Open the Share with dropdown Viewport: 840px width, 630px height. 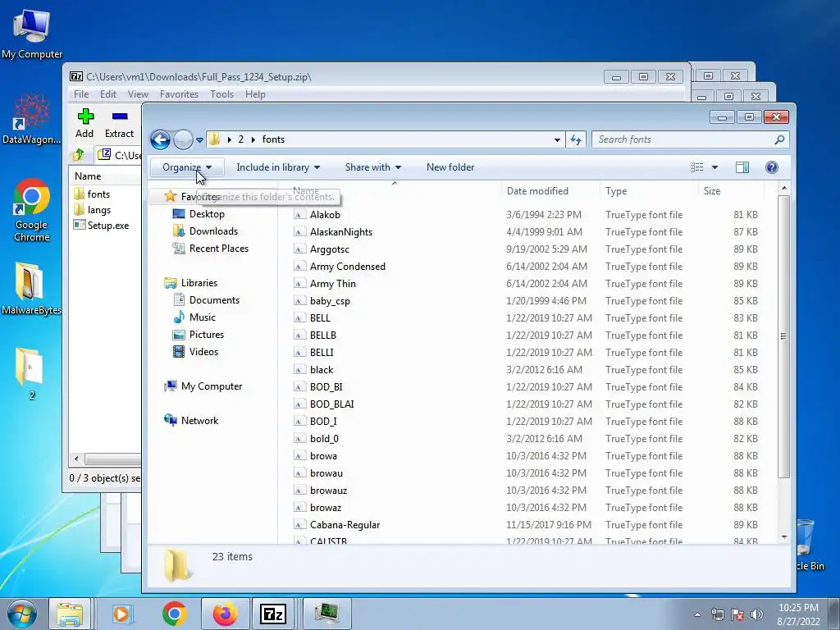(373, 167)
